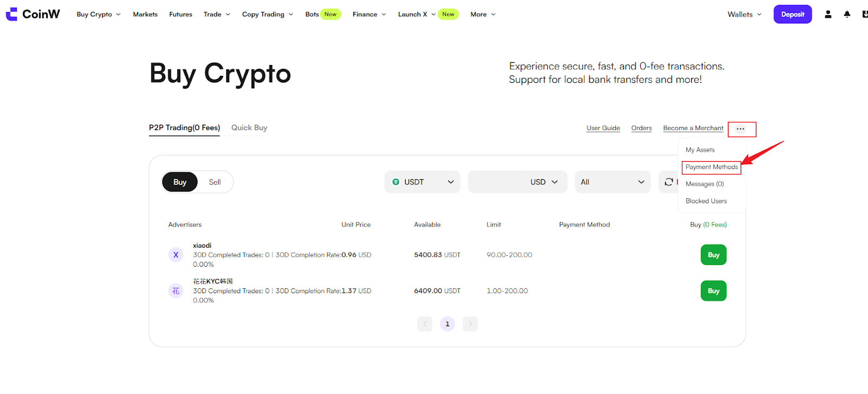Expand the Launch X dropdown

[x=417, y=15]
